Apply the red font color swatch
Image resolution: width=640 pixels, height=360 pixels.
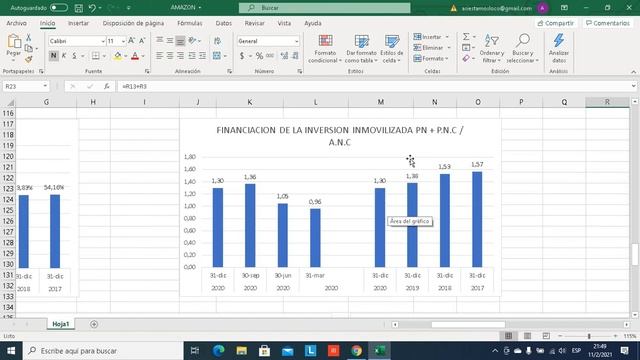tap(135, 56)
